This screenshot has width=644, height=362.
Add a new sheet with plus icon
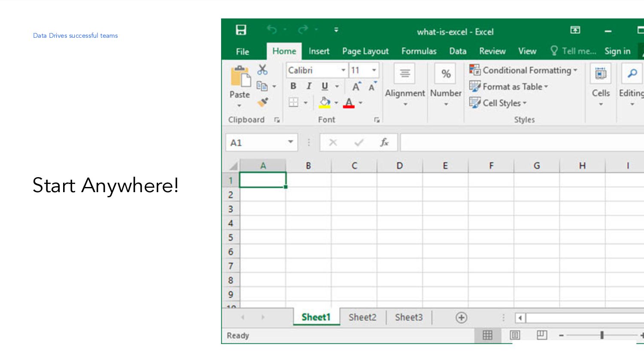[461, 318]
